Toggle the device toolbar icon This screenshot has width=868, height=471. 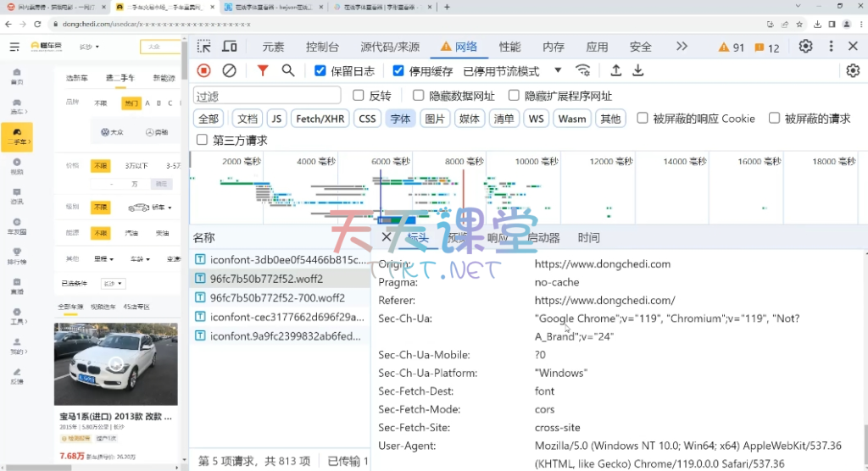(230, 47)
